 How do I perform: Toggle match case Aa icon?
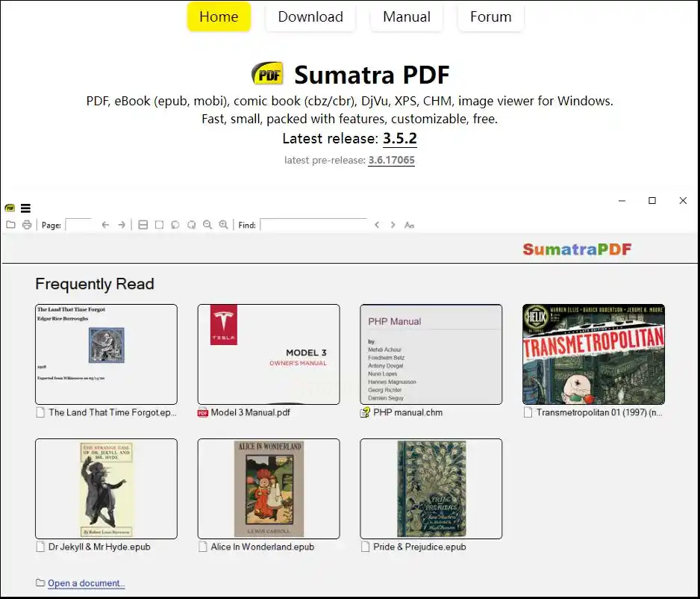[x=409, y=225]
